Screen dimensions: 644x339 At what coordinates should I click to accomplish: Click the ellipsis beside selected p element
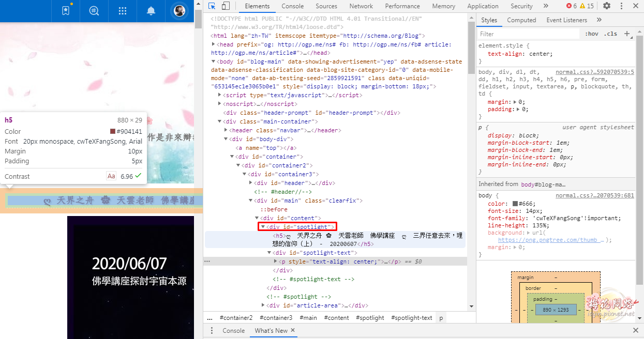[207, 261]
